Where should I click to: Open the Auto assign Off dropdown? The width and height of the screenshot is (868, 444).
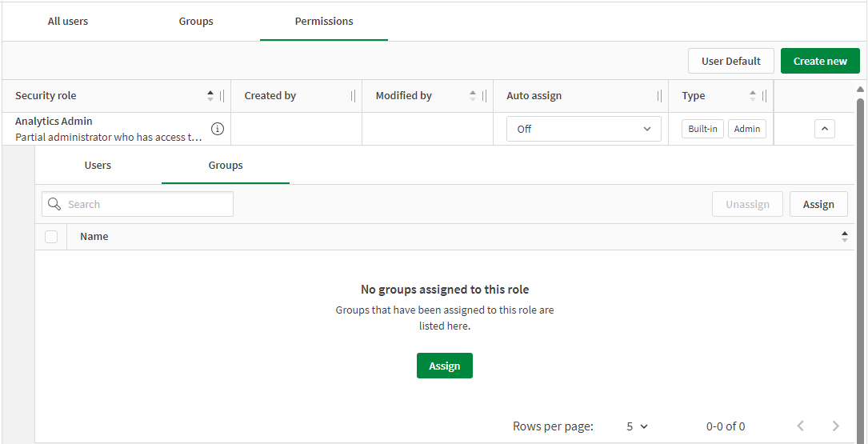583,129
